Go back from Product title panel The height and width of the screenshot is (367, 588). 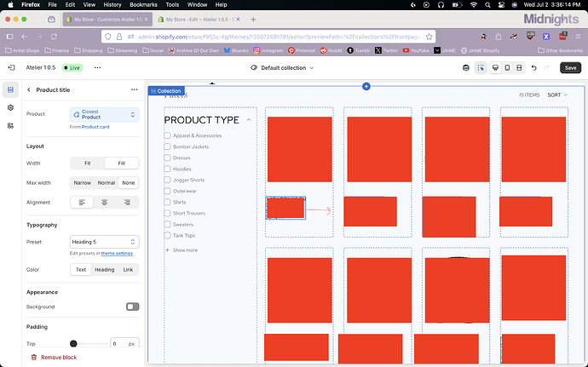tap(29, 89)
